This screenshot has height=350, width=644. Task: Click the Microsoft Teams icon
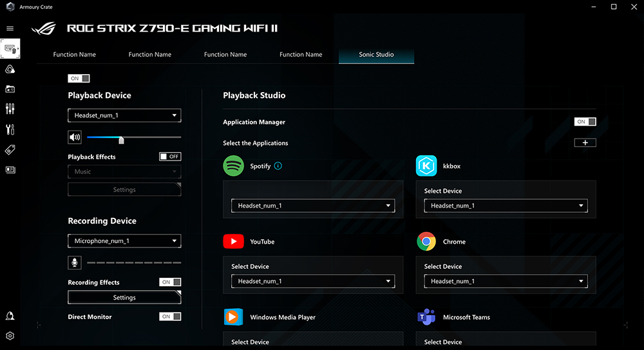[426, 317]
